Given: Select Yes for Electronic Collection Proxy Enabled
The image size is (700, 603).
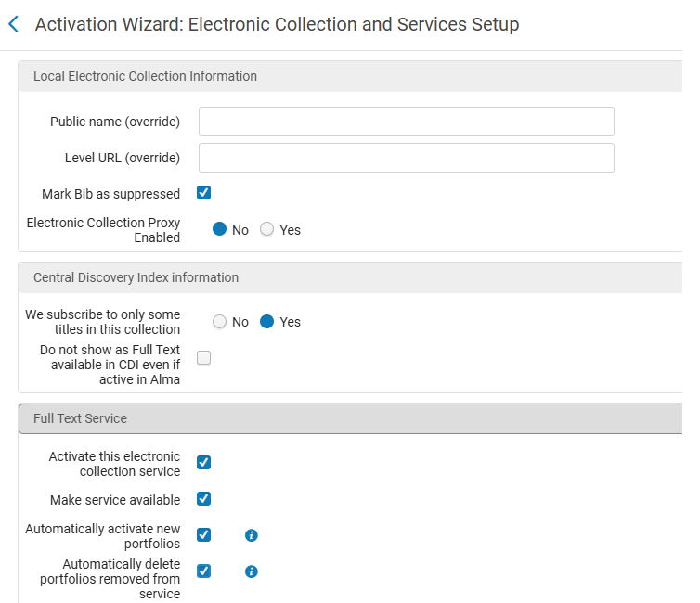Looking at the screenshot, I should (267, 229).
